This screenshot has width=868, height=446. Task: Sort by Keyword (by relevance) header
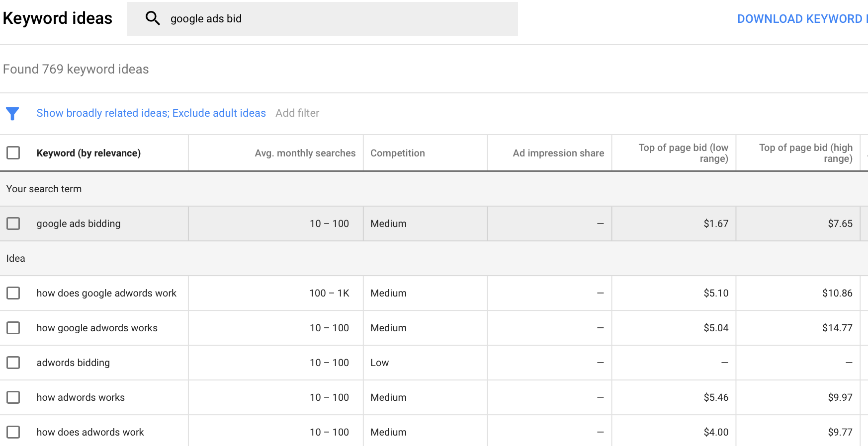pos(88,153)
